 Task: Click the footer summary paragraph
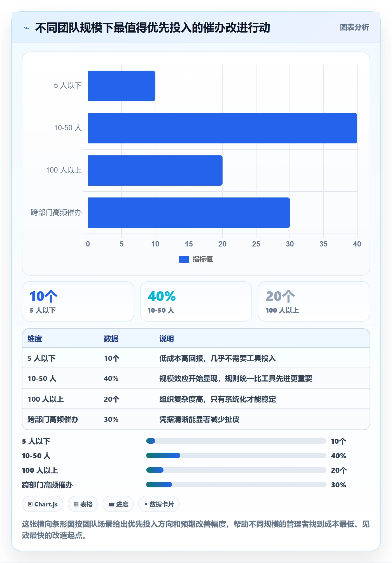pyautogui.click(x=196, y=529)
